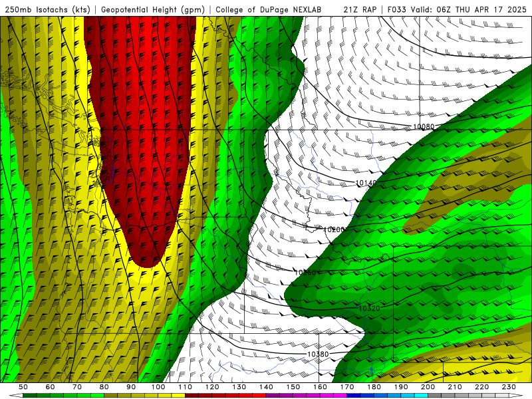Click the 210 knot colorbar label
This screenshot has height=399, width=532.
455,387
